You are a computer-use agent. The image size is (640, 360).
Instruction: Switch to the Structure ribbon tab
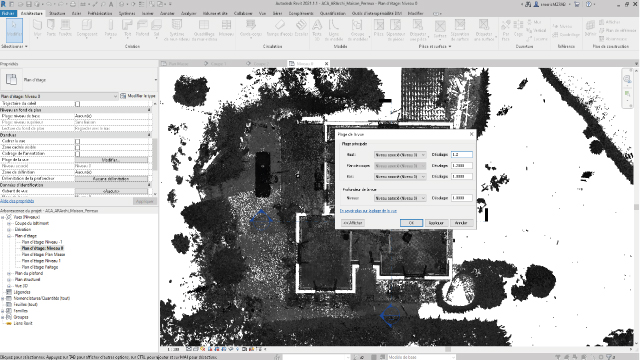tap(57, 13)
